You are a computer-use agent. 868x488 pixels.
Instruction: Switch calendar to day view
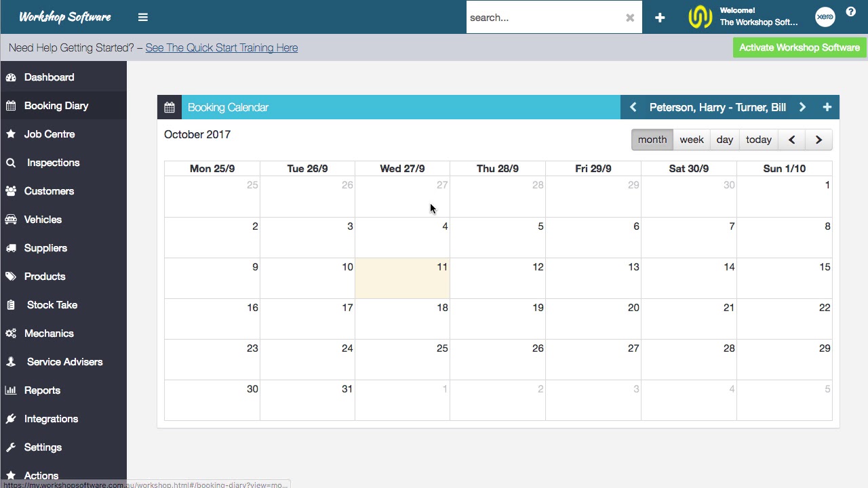pyautogui.click(x=725, y=140)
